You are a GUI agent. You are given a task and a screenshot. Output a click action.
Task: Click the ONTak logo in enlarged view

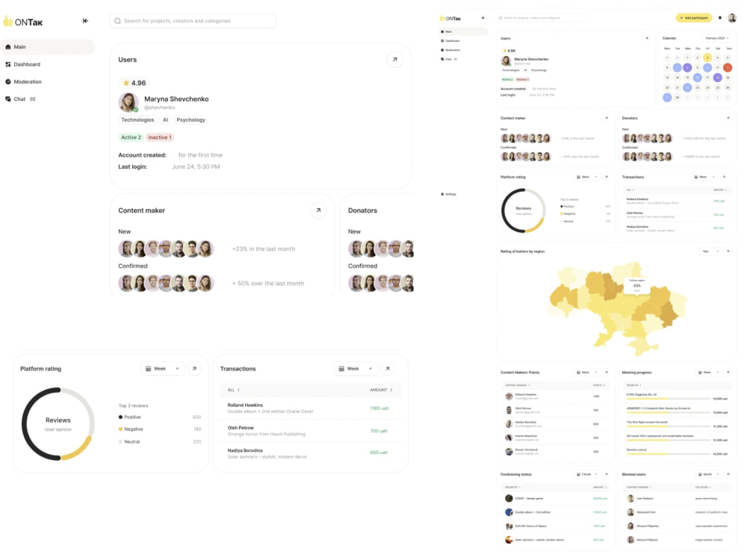(23, 22)
